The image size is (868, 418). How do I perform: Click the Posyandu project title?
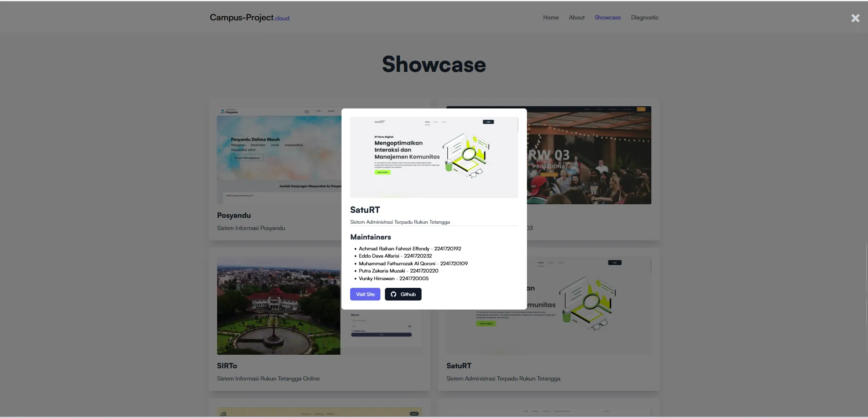point(233,216)
